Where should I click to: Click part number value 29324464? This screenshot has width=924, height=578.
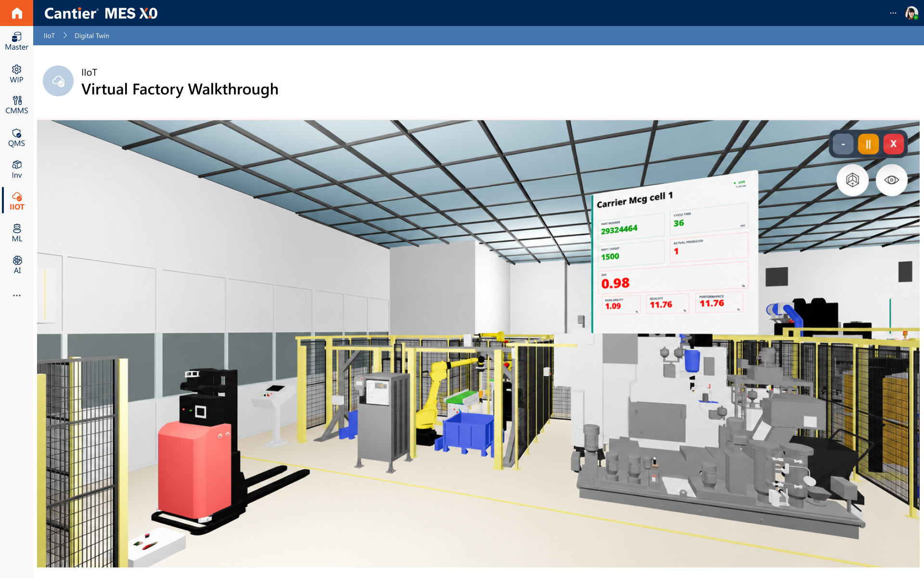coord(619,229)
